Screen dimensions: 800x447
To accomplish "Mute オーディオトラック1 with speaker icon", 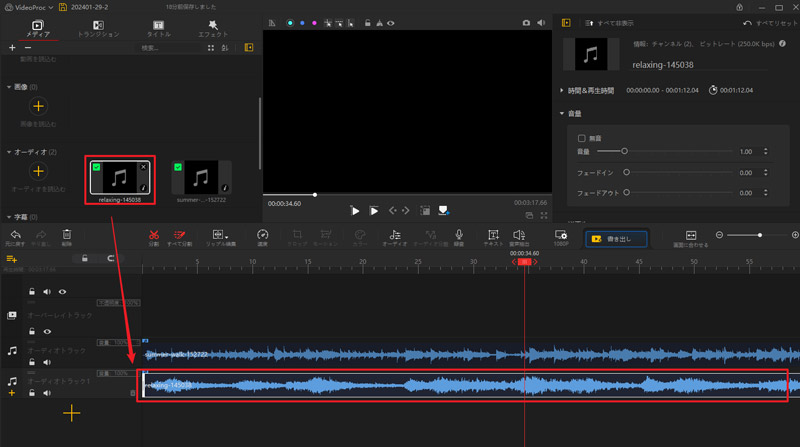I will [47, 393].
